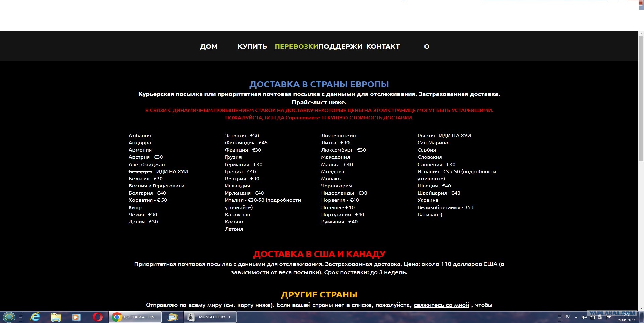The image size is (644, 323).
Task: Click the Норвегия - €40 entry
Action: [x=340, y=200]
